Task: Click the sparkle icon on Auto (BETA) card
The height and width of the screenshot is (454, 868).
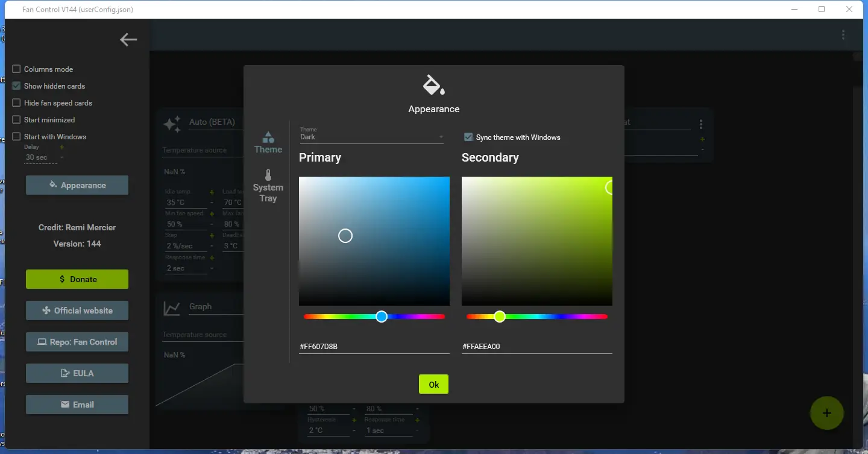Action: point(172,124)
